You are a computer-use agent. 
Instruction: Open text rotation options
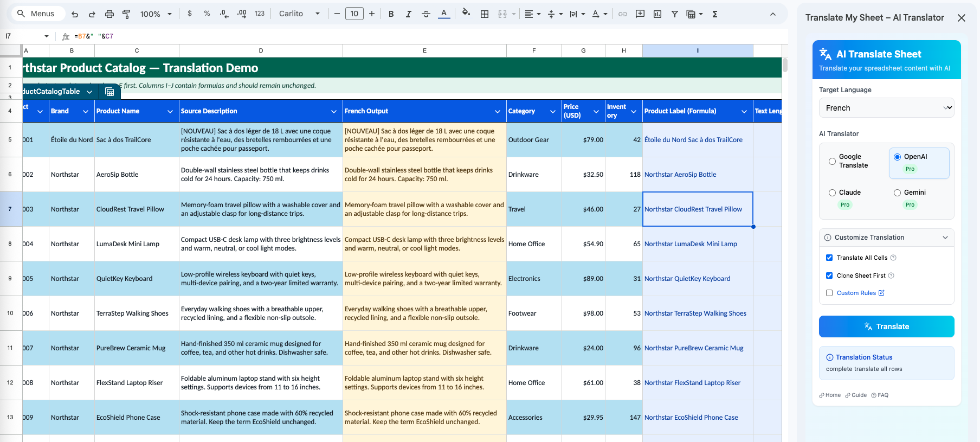click(x=599, y=14)
